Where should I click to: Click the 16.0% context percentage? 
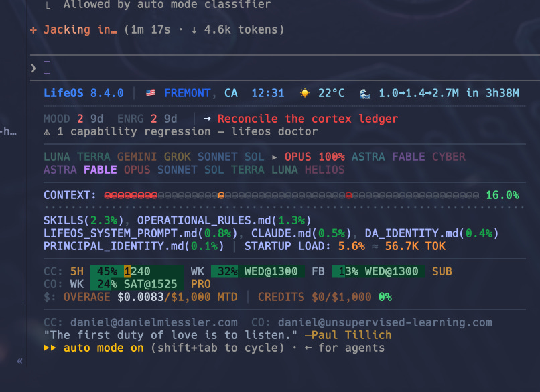[502, 195]
